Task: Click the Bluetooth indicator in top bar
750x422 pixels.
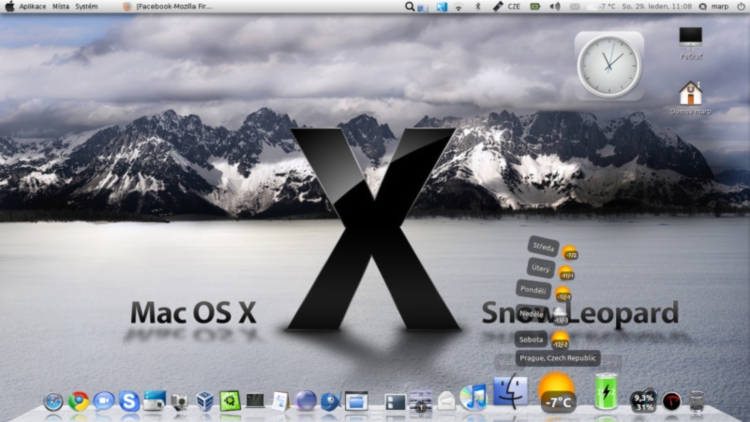Action: (477, 7)
